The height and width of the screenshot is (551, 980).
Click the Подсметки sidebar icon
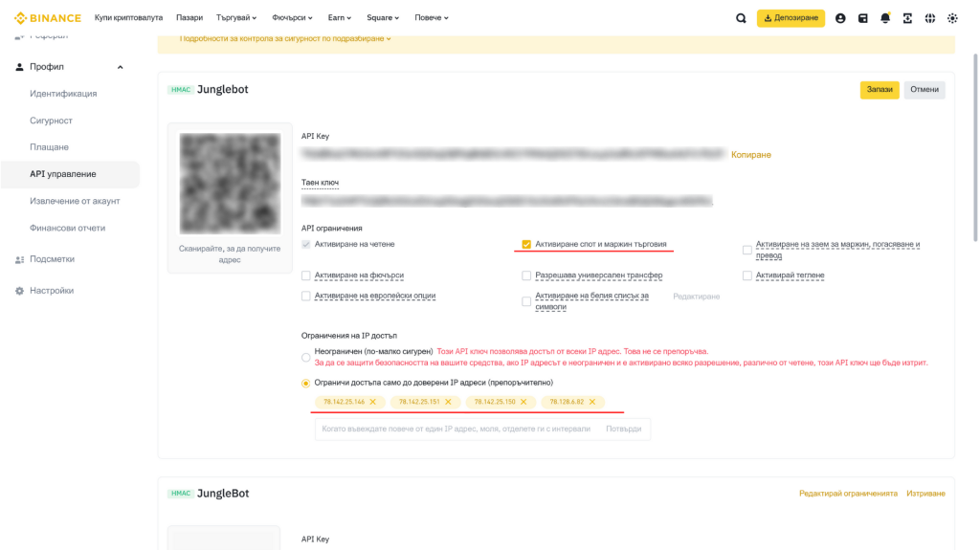point(19,259)
